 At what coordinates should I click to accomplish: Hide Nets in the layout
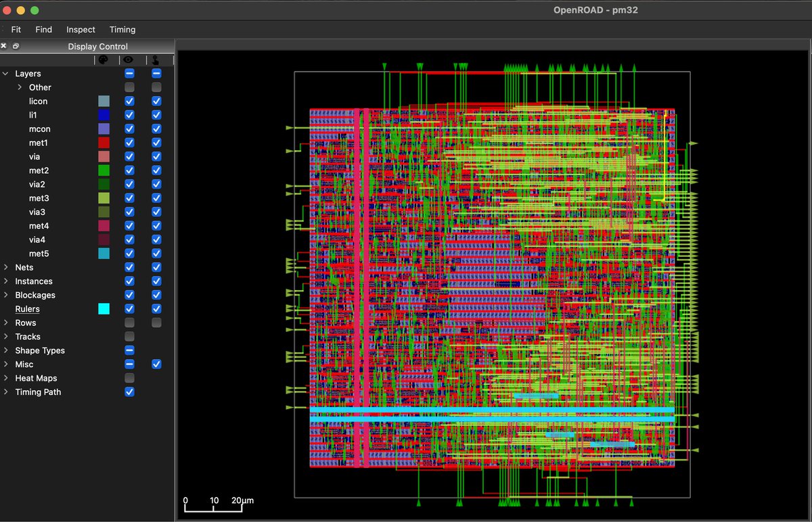pos(129,268)
